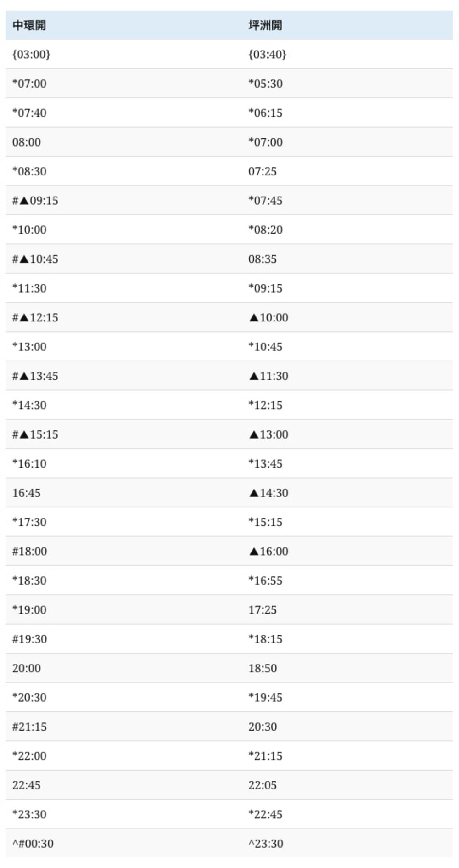Select the ^#00:30 late-night sailing from 中環

33,844
